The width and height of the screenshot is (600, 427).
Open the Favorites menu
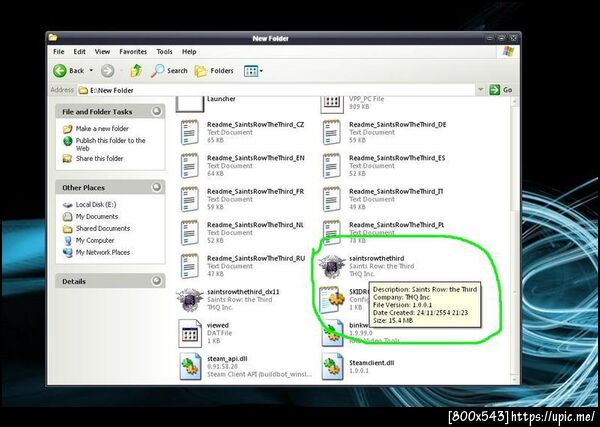(133, 52)
